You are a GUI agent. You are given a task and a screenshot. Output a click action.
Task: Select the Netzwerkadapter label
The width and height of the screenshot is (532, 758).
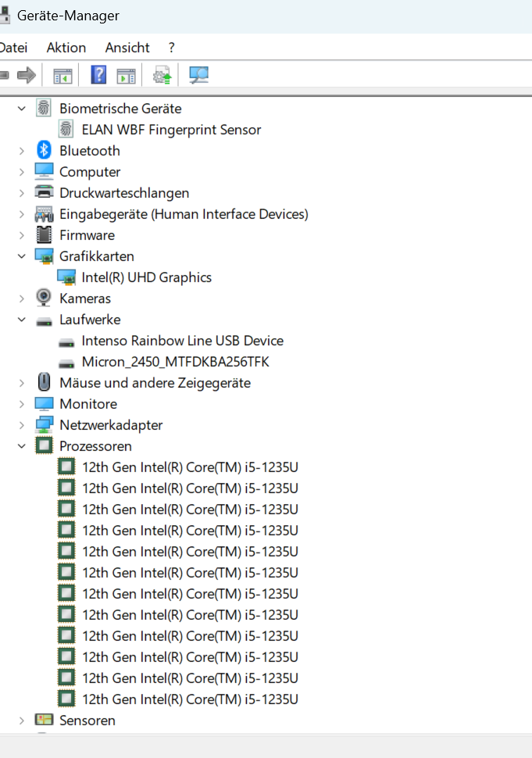pos(111,425)
